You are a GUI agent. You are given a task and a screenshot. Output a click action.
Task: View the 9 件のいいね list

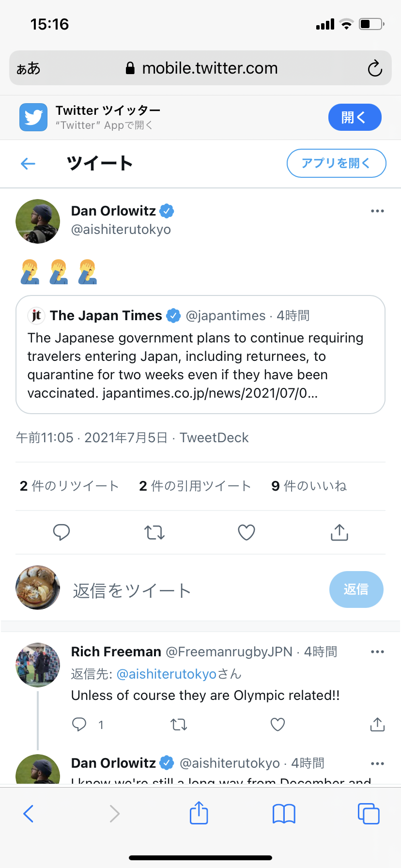309,486
